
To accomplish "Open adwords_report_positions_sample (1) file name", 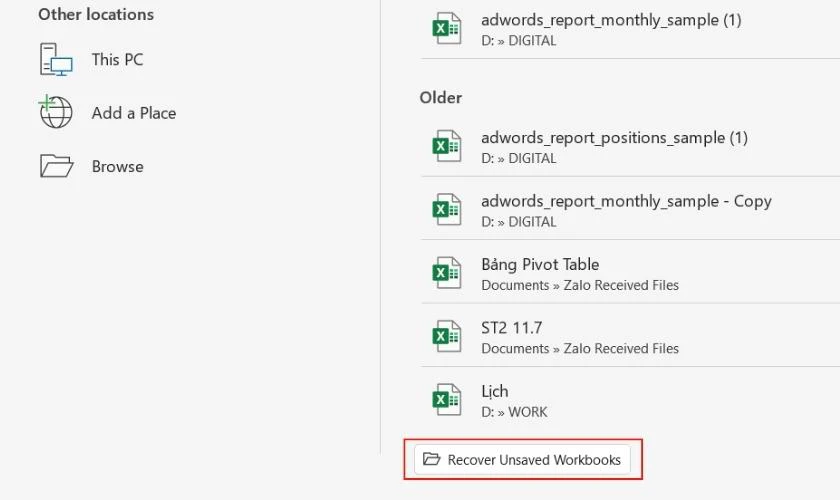I will pos(614,138).
